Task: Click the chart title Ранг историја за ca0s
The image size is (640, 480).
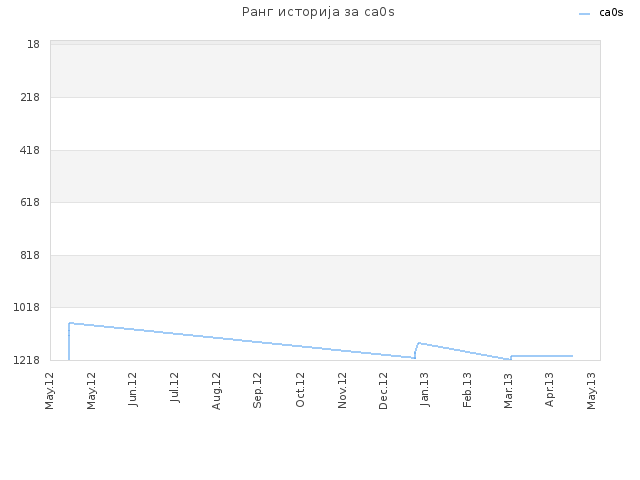Action: 318,12
